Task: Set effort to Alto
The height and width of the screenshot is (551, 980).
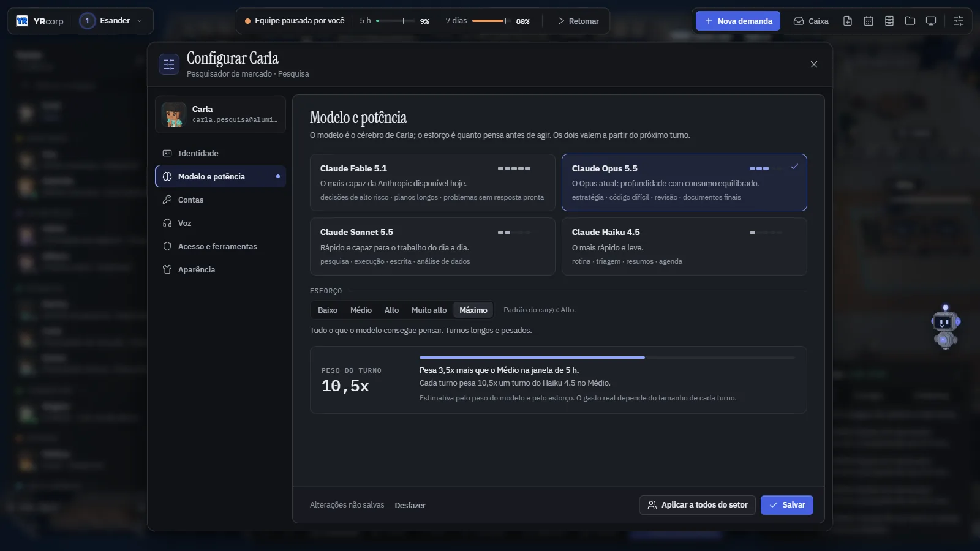Action: (x=391, y=310)
